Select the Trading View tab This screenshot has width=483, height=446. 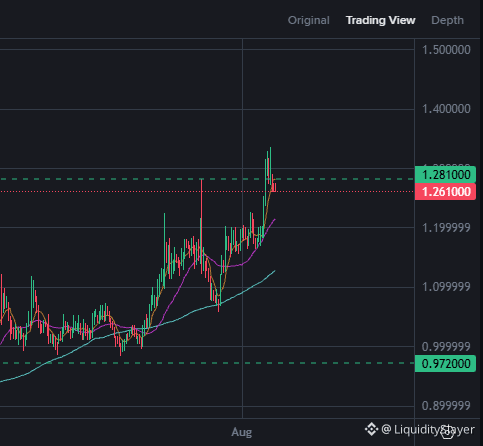(x=381, y=20)
